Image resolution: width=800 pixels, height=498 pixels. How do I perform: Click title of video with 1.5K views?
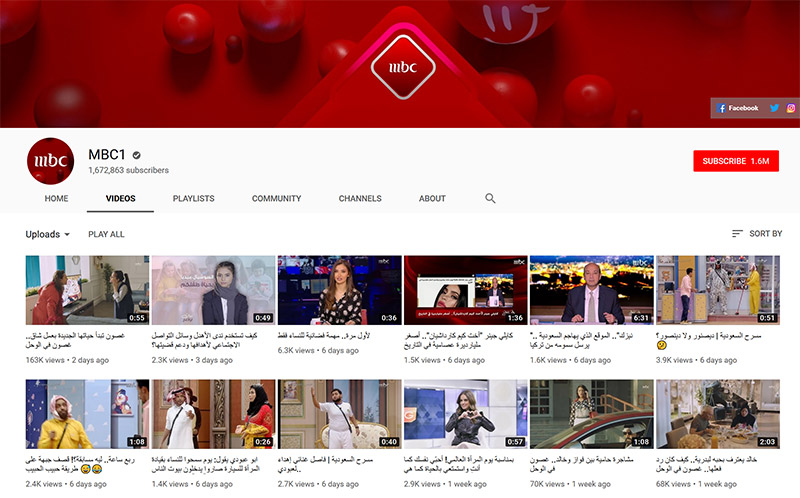(x=458, y=340)
